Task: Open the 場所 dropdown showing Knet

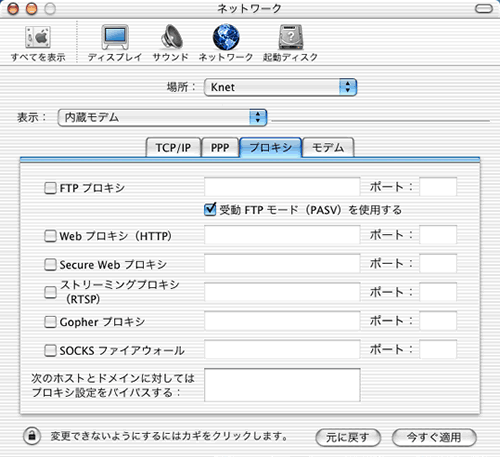Action: (280, 87)
